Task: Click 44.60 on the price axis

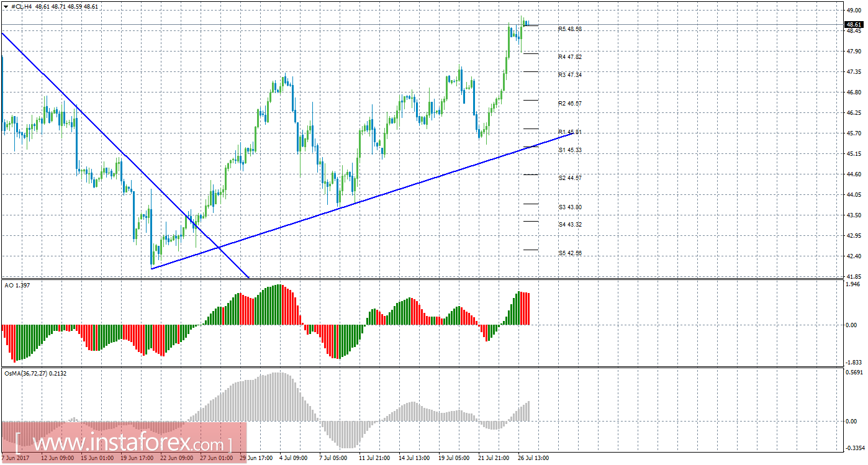Action: click(x=854, y=174)
